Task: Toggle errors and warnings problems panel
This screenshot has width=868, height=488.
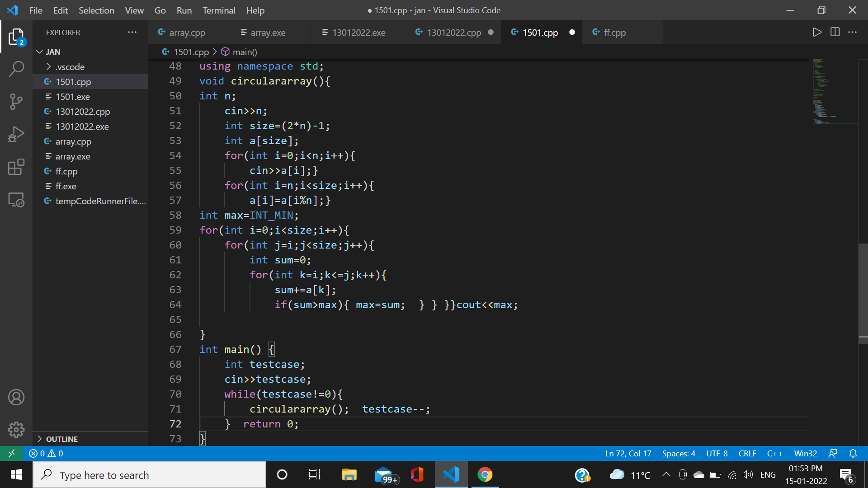Action: [x=46, y=453]
